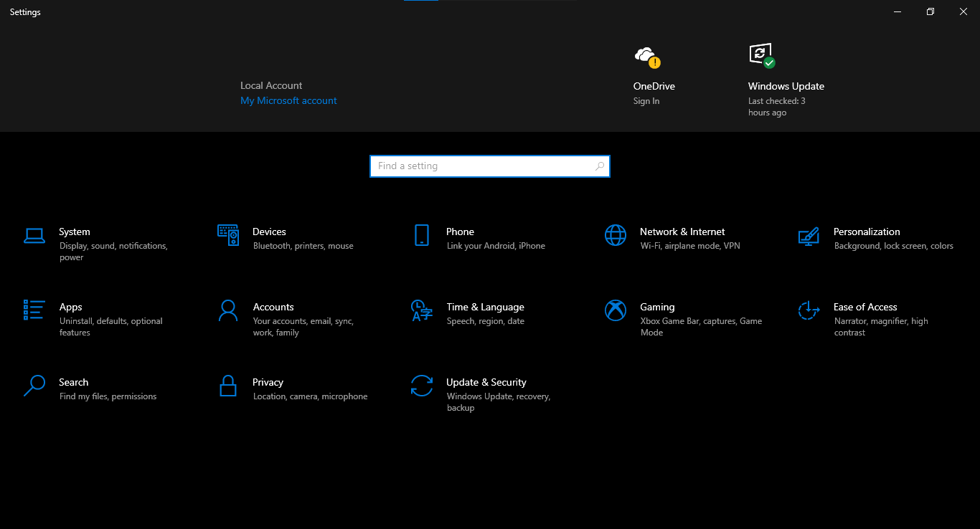The width and height of the screenshot is (980, 529).
Task: Open Gaming settings title
Action: tap(657, 307)
